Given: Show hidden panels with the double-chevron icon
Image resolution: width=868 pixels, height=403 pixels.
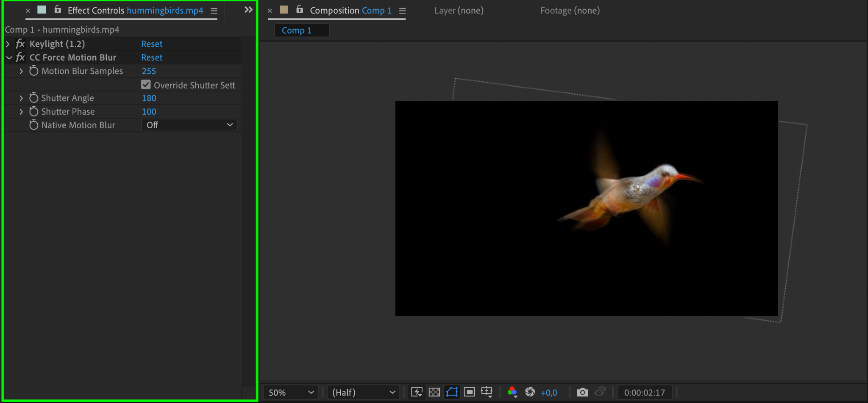Looking at the screenshot, I should pos(248,10).
